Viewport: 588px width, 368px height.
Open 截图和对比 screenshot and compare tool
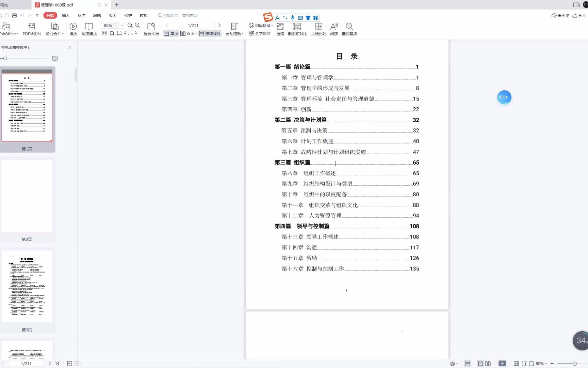click(x=297, y=29)
